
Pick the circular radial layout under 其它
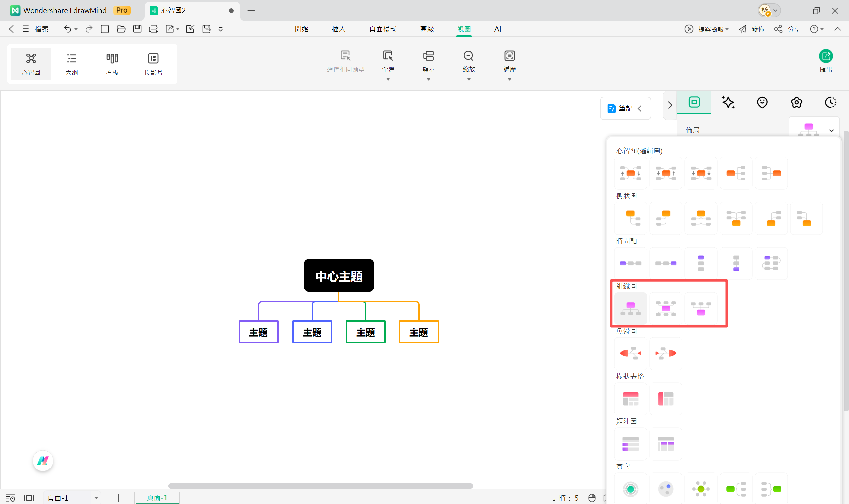tap(630, 489)
